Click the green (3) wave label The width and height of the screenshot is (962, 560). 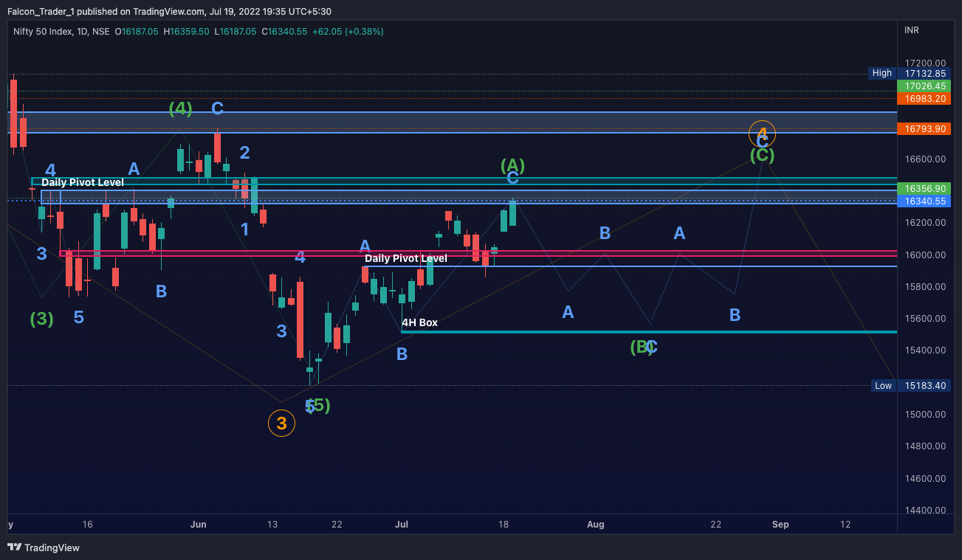[x=41, y=319]
